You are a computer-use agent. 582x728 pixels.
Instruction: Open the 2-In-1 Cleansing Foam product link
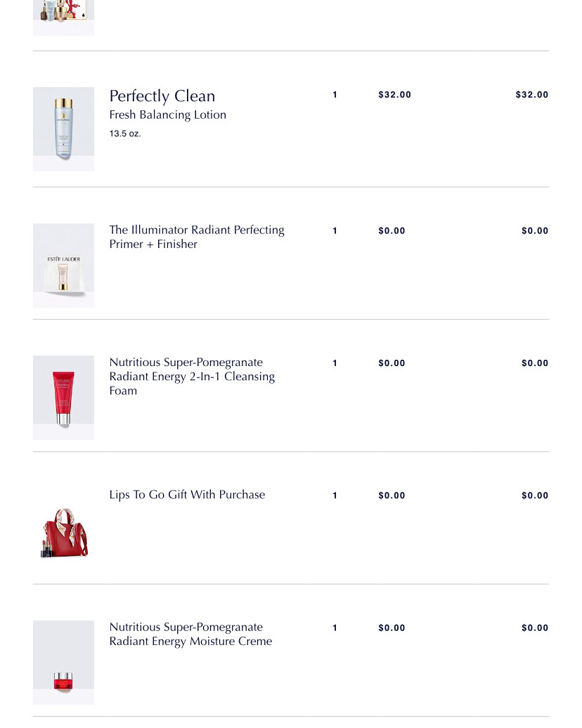(x=192, y=377)
